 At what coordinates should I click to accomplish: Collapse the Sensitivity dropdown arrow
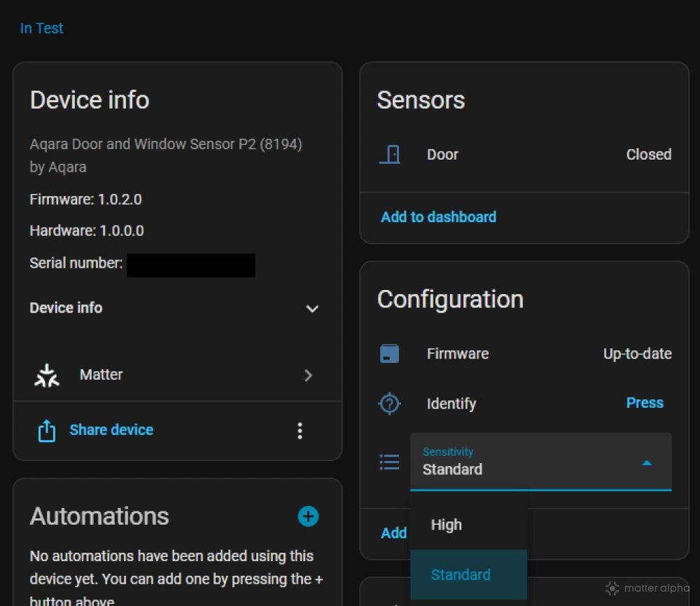[647, 463]
